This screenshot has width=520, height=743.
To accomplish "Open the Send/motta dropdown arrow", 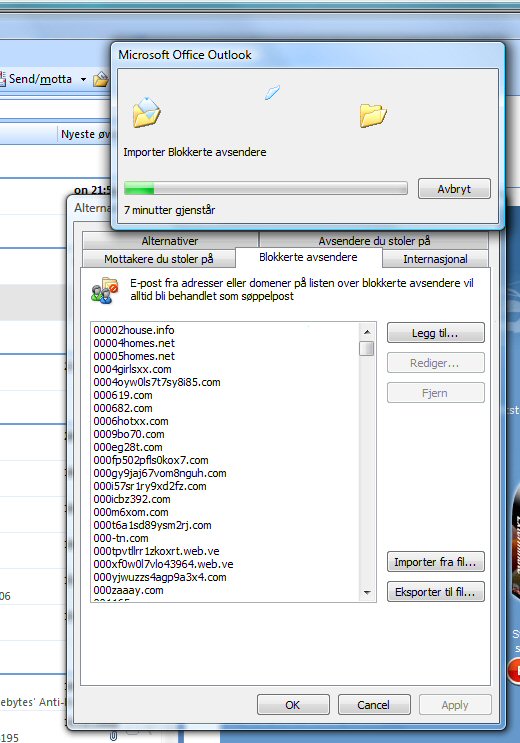I will pos(83,79).
